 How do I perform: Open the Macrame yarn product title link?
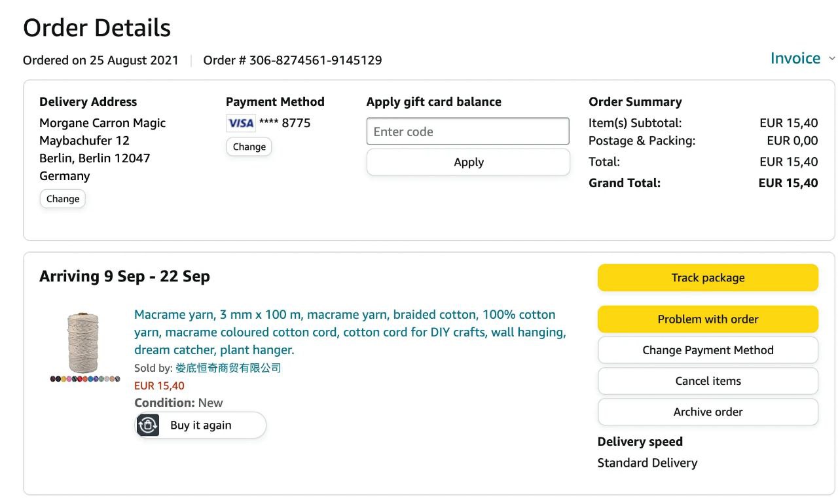tap(350, 332)
